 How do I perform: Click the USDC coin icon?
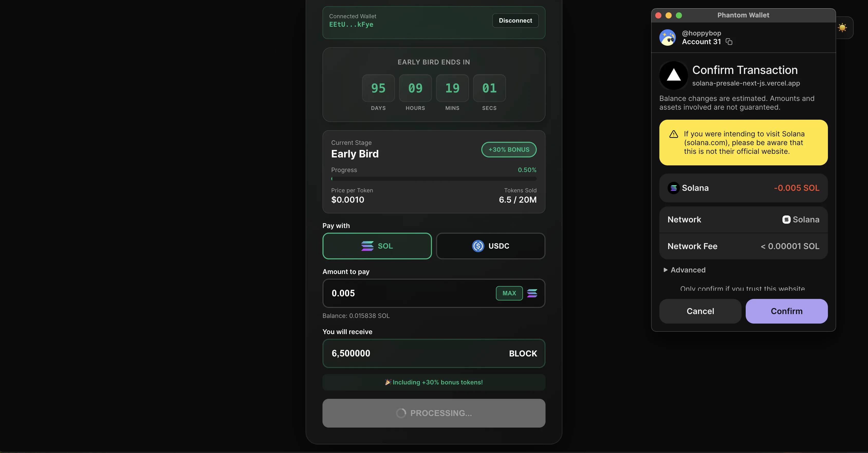[478, 246]
